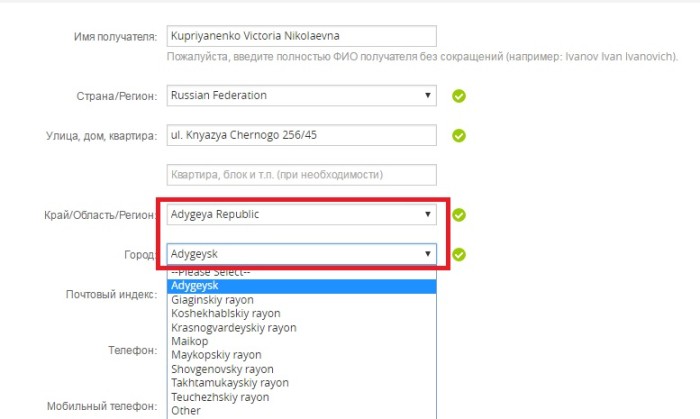The height and width of the screenshot is (419, 700).
Task: Choose Giaginskiy rayon from the list
Action: 301,299
